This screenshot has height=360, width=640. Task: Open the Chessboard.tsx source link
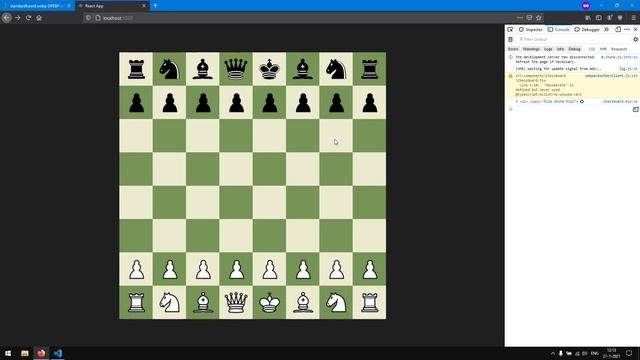pyautogui.click(x=620, y=101)
